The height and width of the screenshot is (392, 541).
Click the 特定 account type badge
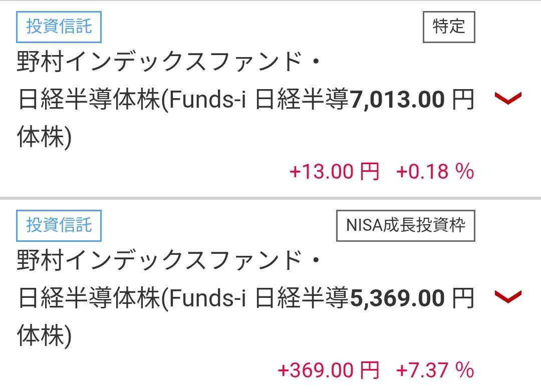[x=448, y=26]
